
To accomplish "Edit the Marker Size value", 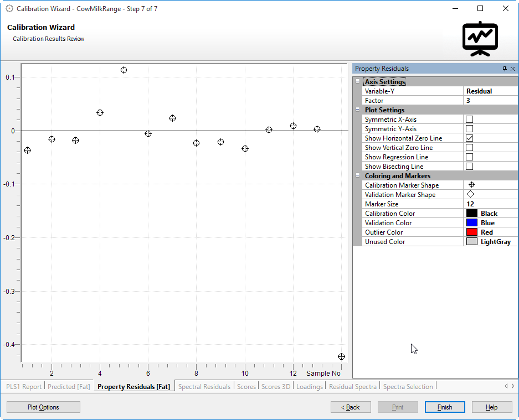I will click(x=490, y=204).
